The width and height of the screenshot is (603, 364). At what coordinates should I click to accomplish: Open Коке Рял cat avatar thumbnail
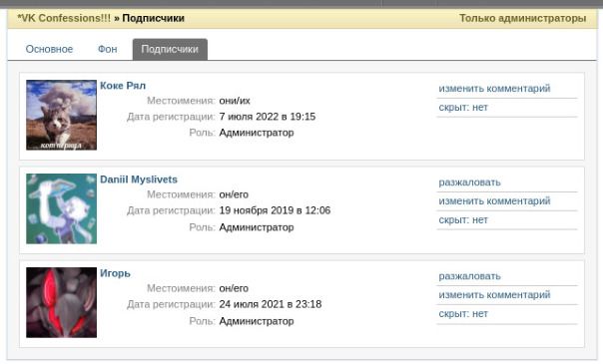[x=61, y=115]
